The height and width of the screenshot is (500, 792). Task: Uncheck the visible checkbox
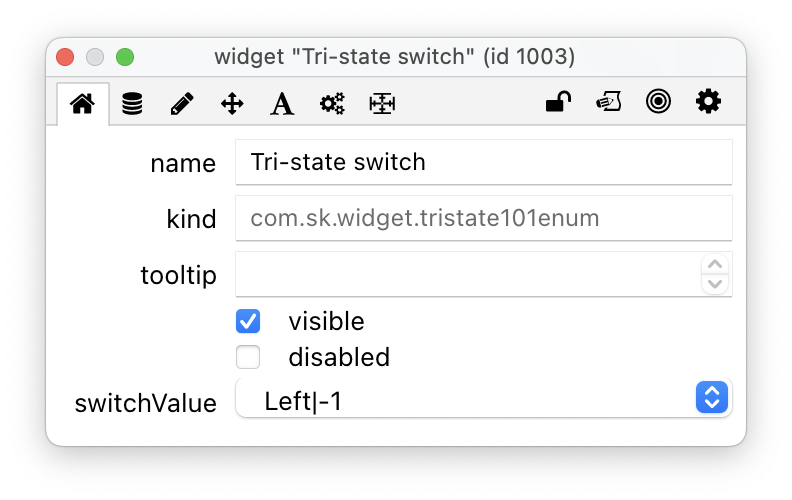coord(248,321)
